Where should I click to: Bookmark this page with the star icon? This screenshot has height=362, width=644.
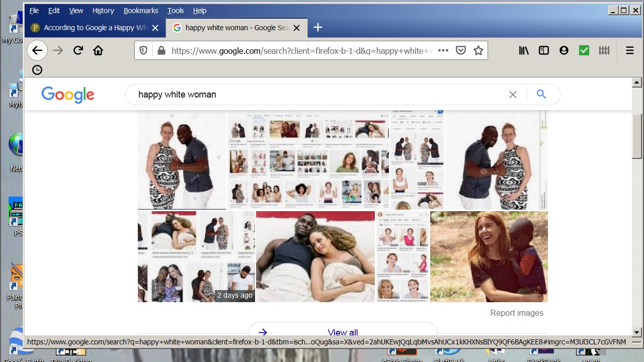[478, 50]
